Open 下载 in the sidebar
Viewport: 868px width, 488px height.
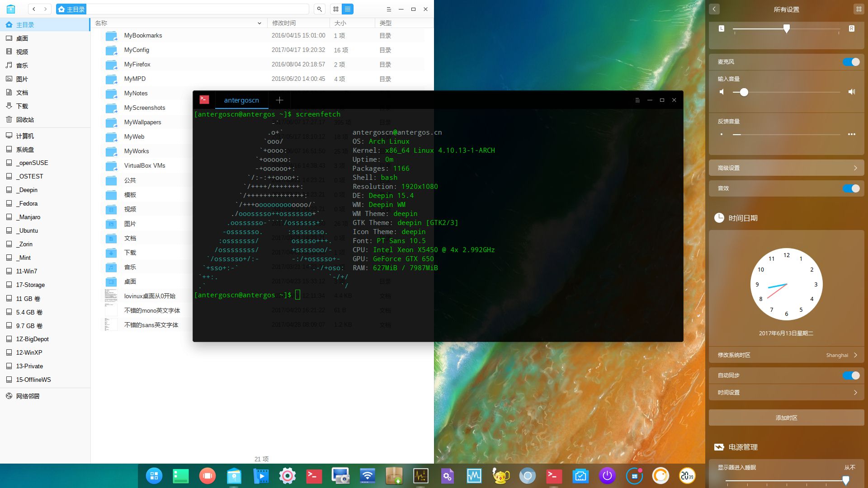45,106
